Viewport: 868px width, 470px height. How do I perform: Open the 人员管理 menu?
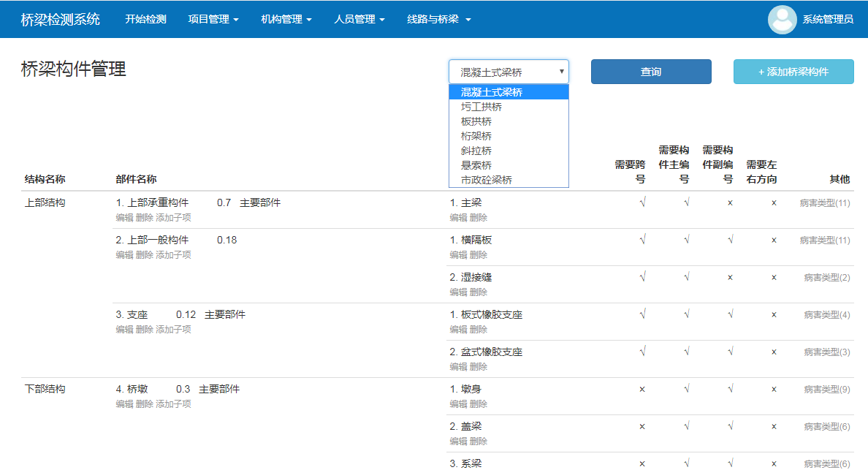tap(359, 20)
